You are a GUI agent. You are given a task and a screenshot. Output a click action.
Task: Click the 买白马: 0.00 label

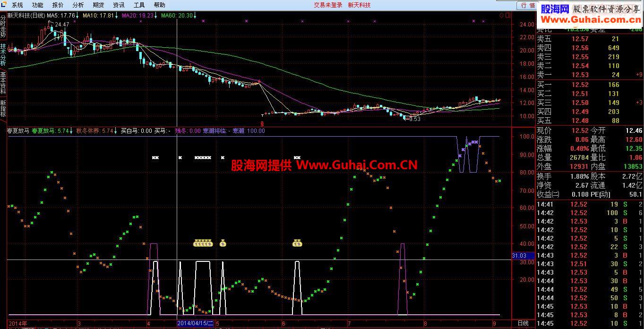137,131
